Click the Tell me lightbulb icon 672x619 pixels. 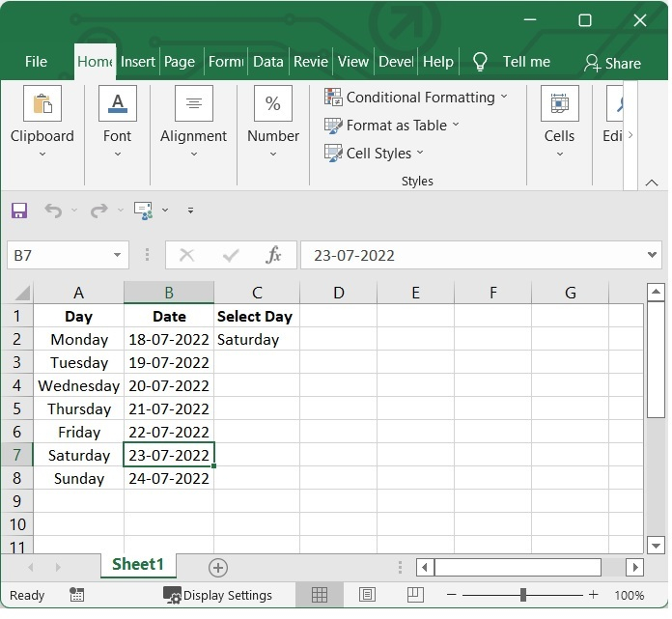[480, 62]
